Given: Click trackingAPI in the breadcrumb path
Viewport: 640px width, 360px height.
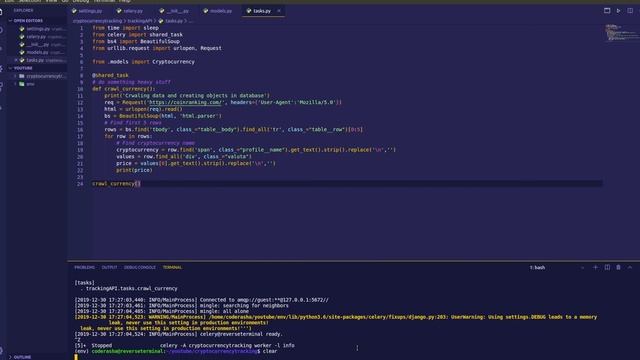Looking at the screenshot, I should pyautogui.click(x=140, y=21).
